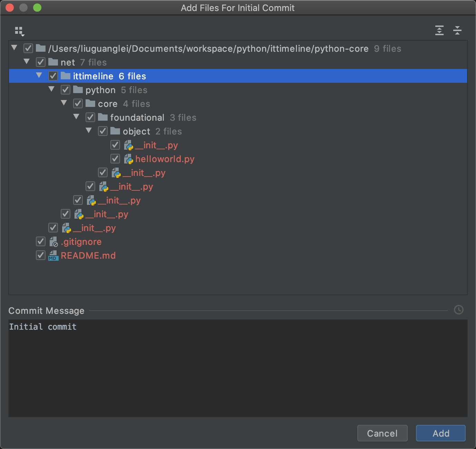This screenshot has width=476, height=449.
Task: Click the Expand All toolbar icon
Action: point(439,30)
